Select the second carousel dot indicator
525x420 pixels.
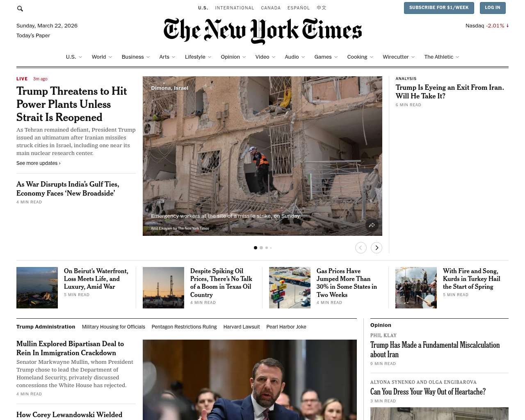(x=261, y=248)
